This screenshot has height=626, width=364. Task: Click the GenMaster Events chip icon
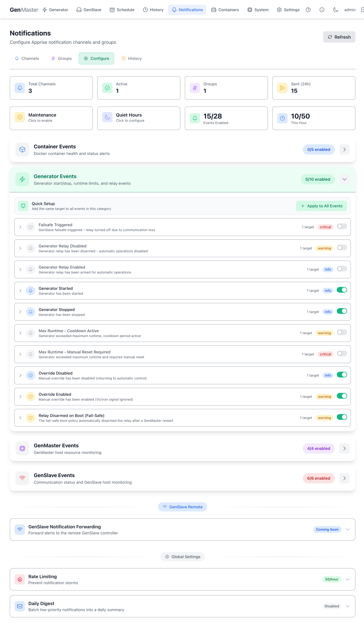click(x=22, y=449)
